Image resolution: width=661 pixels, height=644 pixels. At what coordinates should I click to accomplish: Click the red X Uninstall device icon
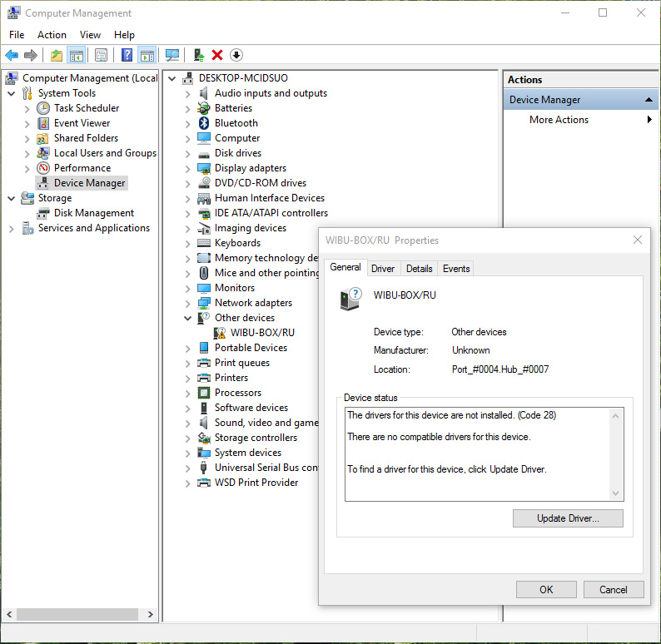pos(217,55)
